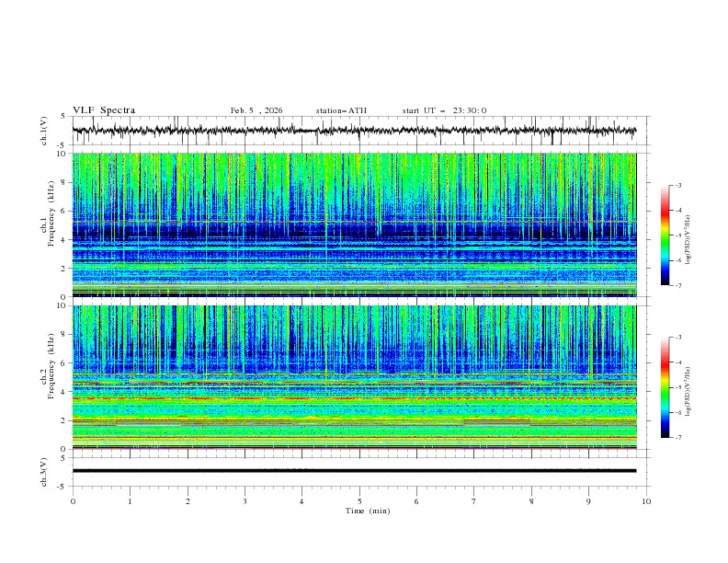Select the "ch.1(V)" axis label

(x=44, y=131)
